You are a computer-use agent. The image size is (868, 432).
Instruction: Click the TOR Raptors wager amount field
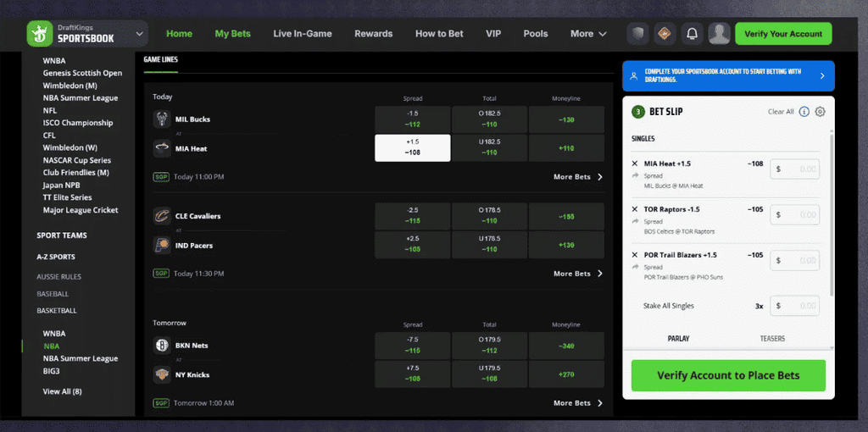(795, 214)
